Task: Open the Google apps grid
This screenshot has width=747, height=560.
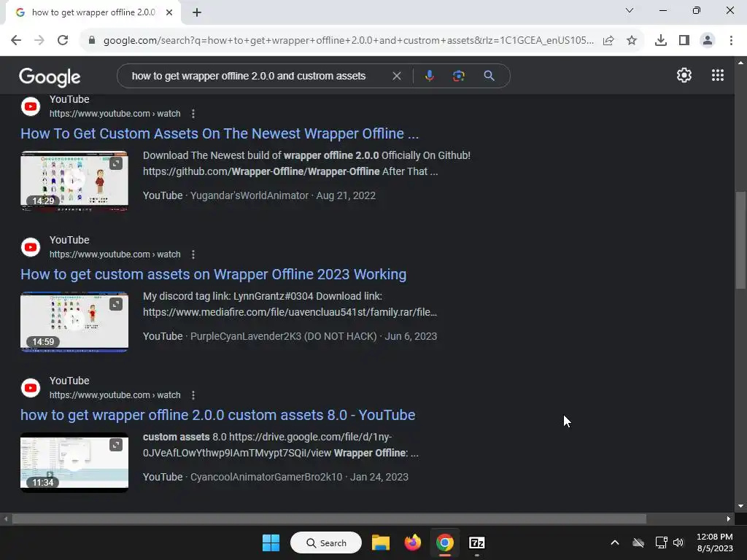Action: click(718, 75)
